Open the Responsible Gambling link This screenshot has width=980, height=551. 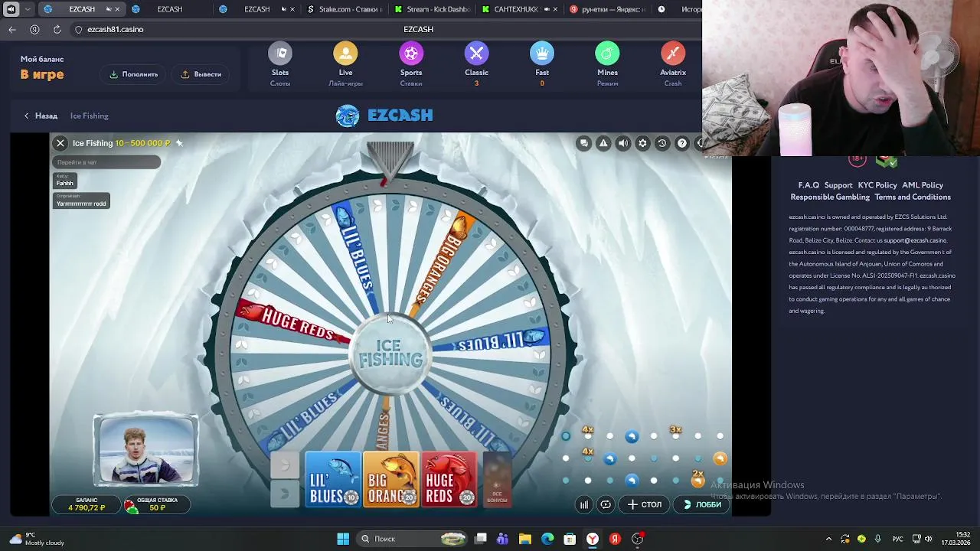coord(830,197)
